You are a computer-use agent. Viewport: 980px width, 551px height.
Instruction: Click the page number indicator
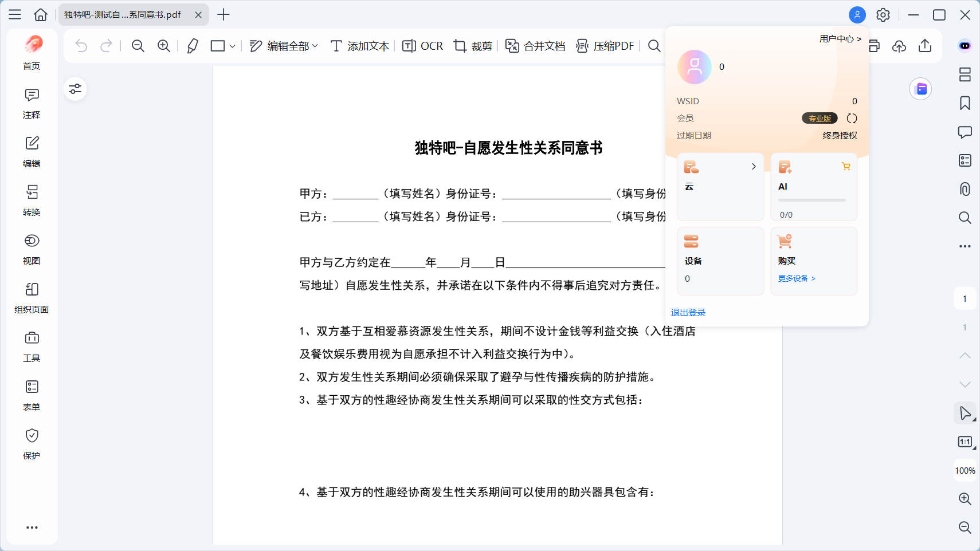965,298
